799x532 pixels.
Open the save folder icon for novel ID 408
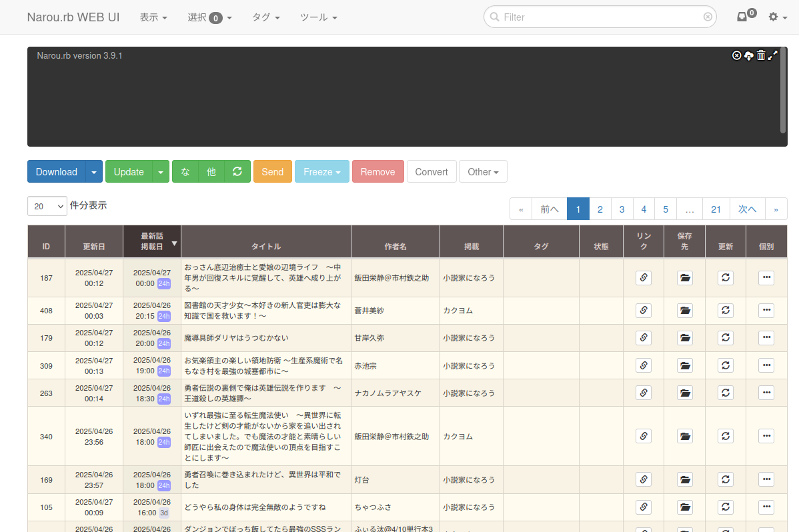(x=684, y=310)
